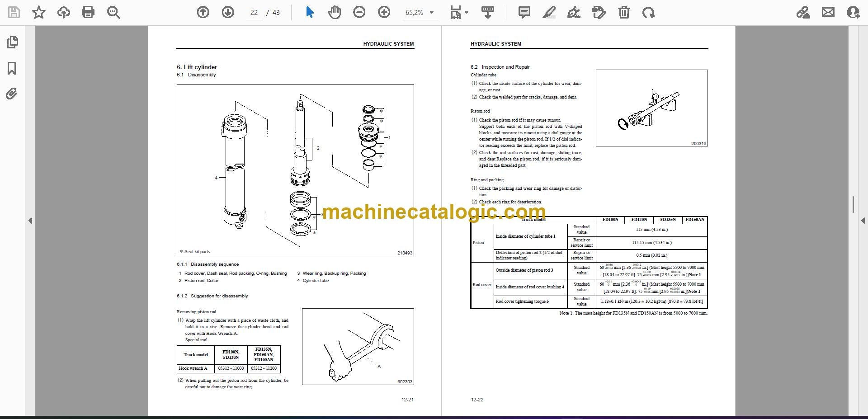Viewport: 868px width, 419px height.
Task: Print the document
Action: click(x=88, y=13)
